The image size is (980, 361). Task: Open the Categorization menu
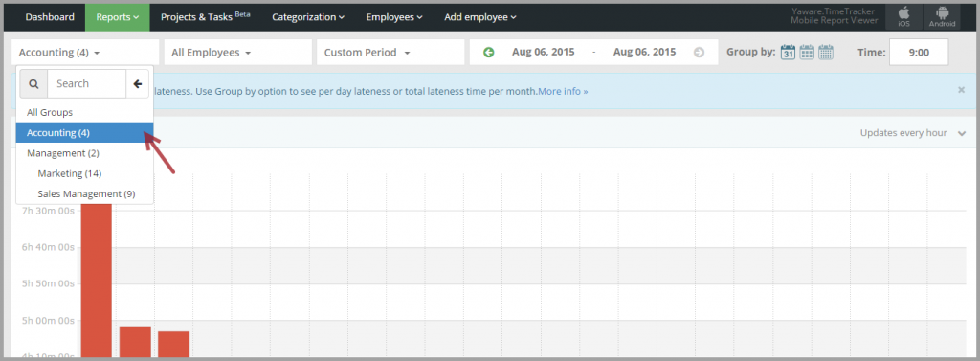[308, 17]
